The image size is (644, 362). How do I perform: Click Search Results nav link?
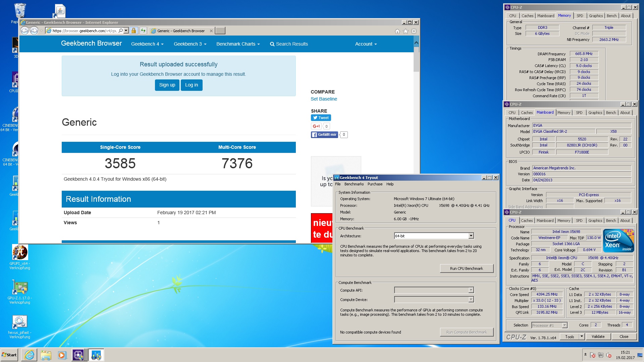click(289, 44)
